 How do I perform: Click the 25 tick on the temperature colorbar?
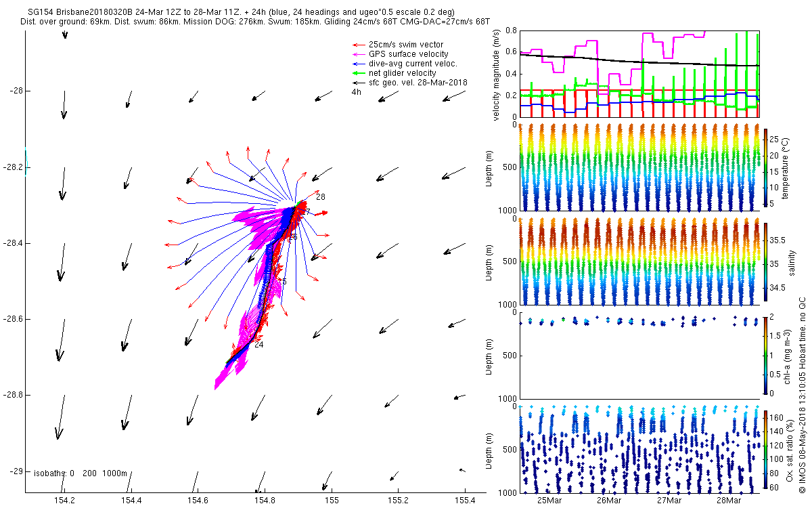775,139
